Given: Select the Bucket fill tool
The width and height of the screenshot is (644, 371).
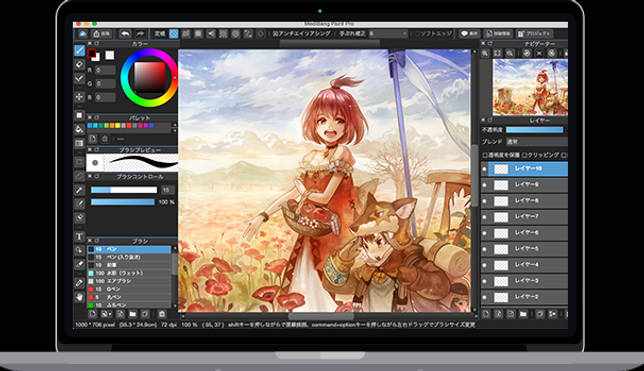Looking at the screenshot, I should [x=80, y=129].
